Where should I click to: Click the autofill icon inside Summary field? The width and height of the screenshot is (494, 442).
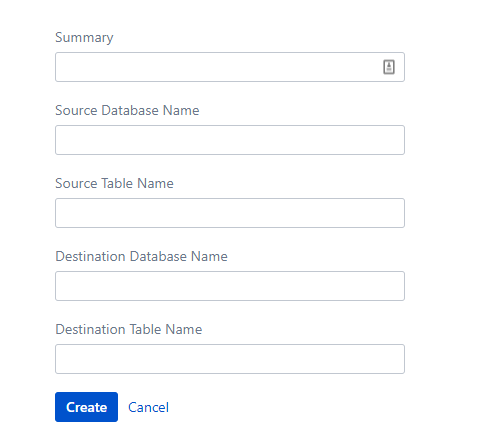(389, 67)
